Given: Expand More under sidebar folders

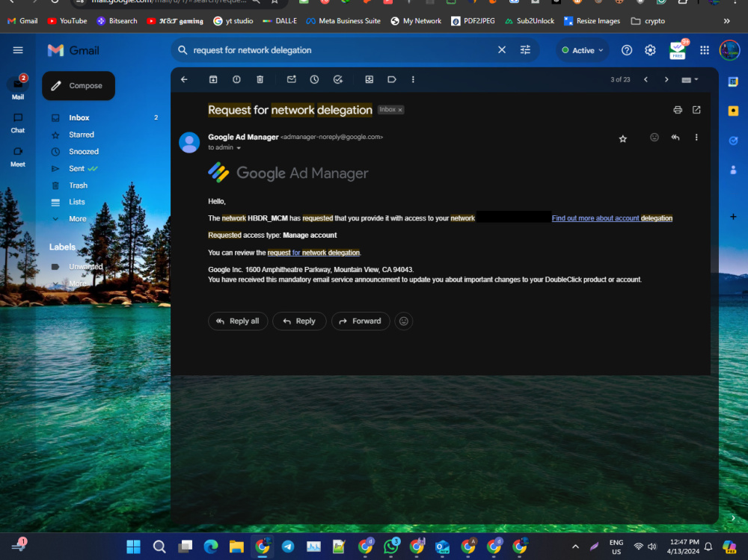Looking at the screenshot, I should (x=77, y=219).
